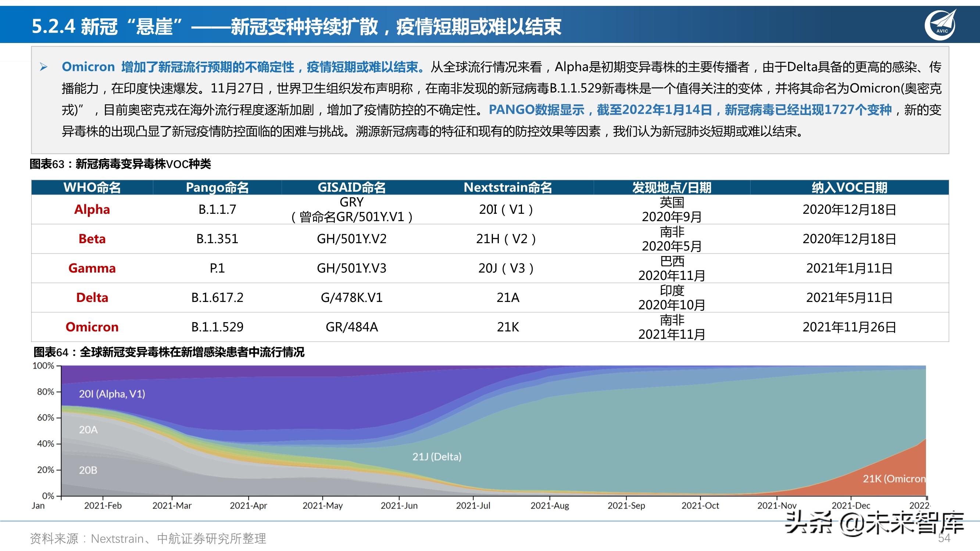Select the 'Gamma' WHO name cell
Image resolution: width=980 pixels, height=551 pixels.
click(x=92, y=268)
